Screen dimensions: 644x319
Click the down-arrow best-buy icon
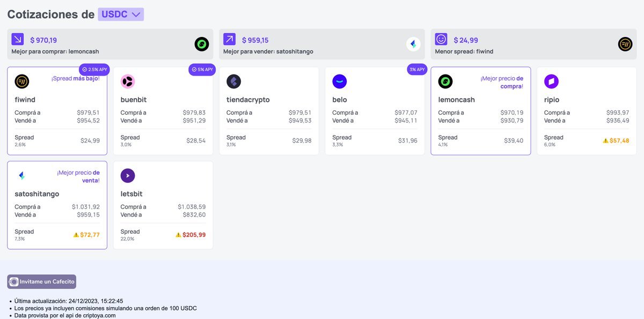click(x=18, y=39)
